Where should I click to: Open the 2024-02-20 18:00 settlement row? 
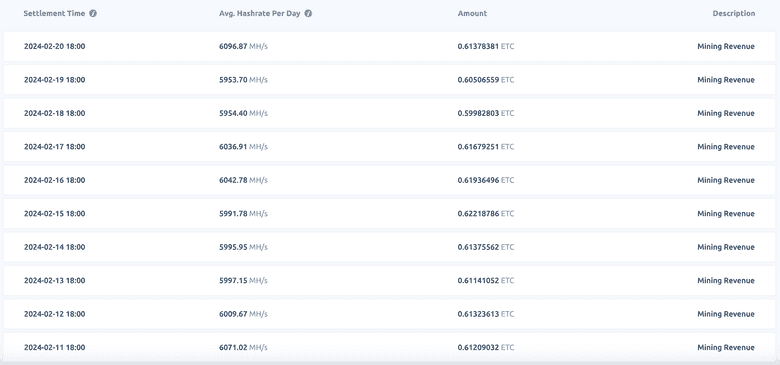click(390, 46)
